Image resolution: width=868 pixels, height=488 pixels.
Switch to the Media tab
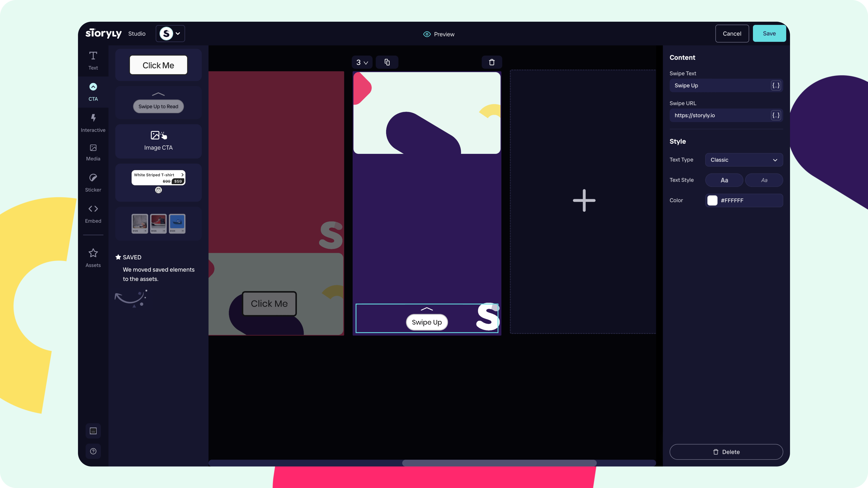tap(93, 152)
